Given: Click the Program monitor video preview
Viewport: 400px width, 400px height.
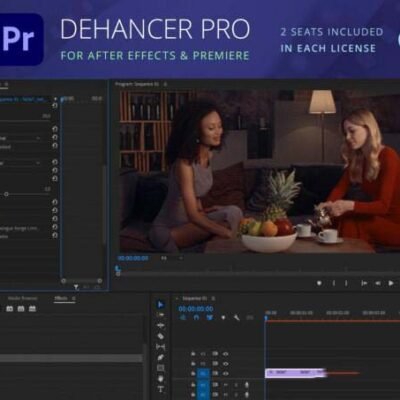Looking at the screenshot, I should [260, 171].
